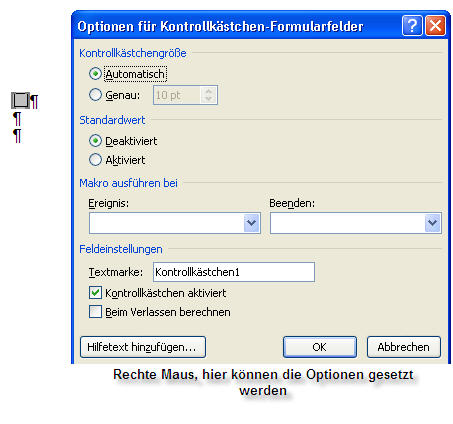453x424 pixels.
Task: Click inside the Ereignis combo box field
Action: tap(167, 223)
